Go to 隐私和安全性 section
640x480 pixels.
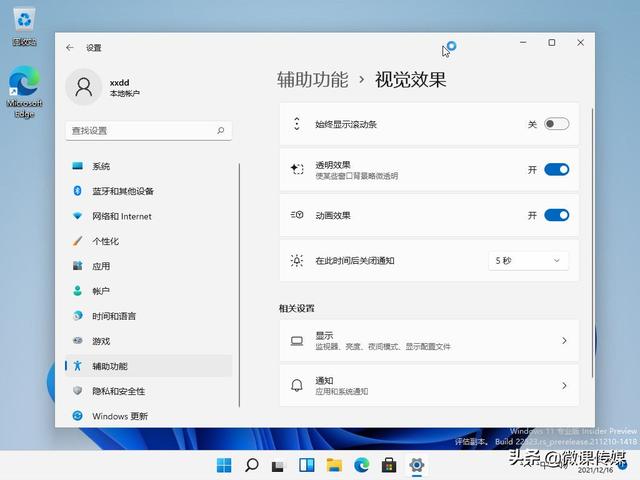[149, 391]
